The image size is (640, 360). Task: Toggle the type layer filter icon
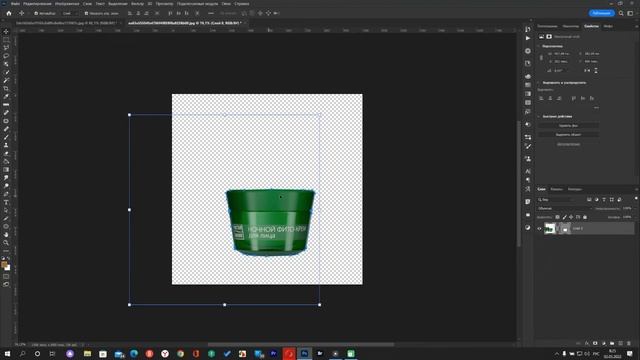tap(604, 200)
